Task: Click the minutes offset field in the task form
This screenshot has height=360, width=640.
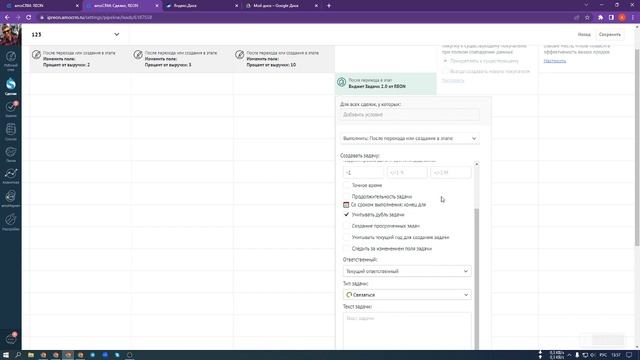Action: coord(451,173)
